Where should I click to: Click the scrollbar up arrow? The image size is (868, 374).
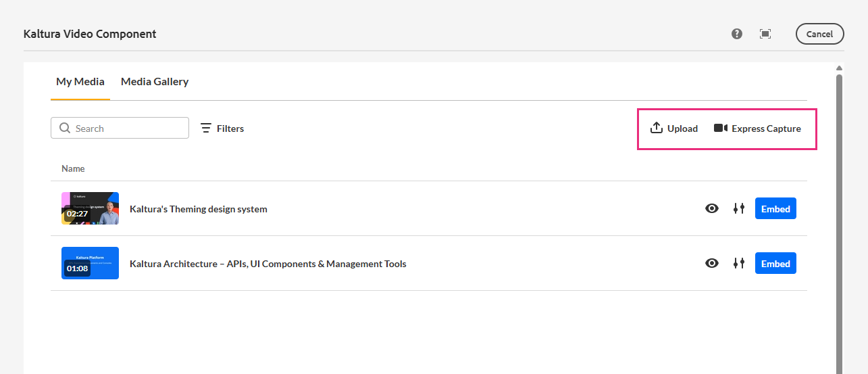839,68
